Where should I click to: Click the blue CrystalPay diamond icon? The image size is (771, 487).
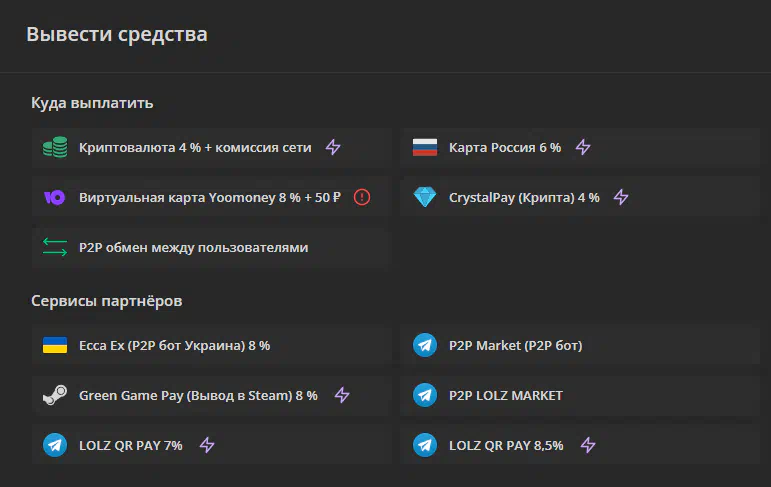[425, 197]
